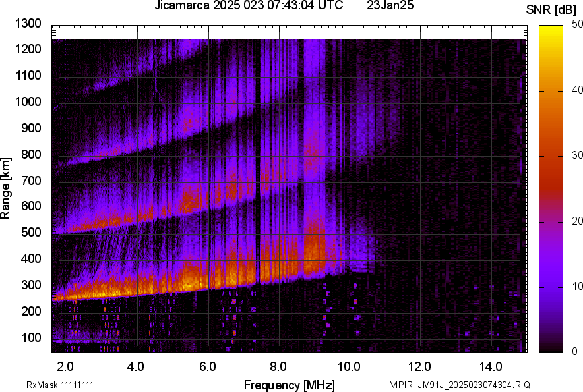Image resolution: width=583 pixels, height=392 pixels.
Task: Click the 1200 range tick label
Action: point(28,49)
